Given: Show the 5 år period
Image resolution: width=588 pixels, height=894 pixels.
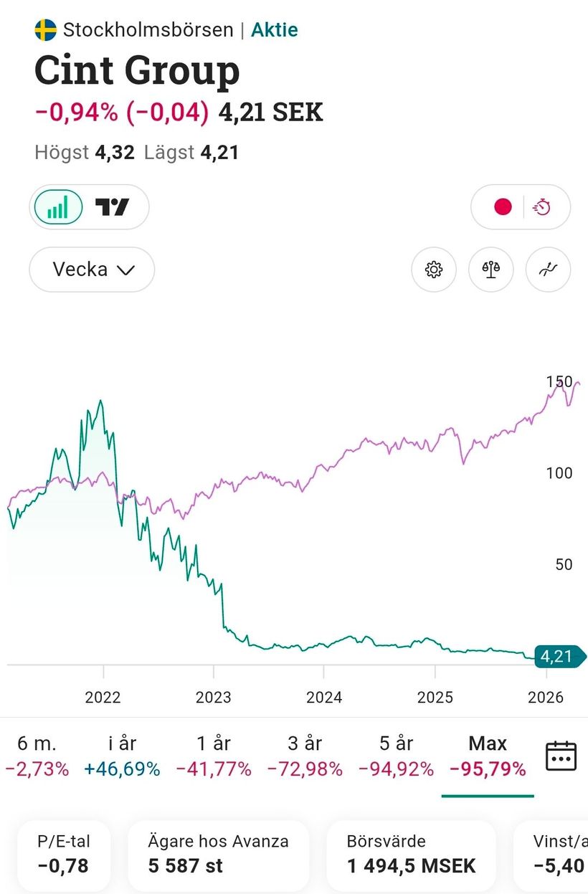Looking at the screenshot, I should (396, 756).
